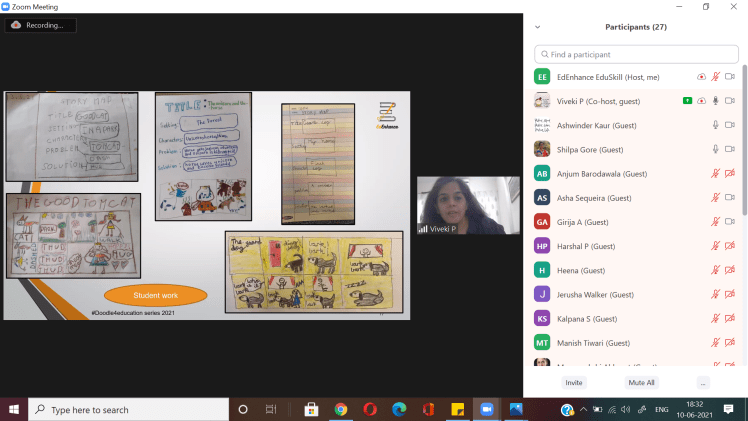Click the participants list scrollbar
748x421 pixels.
[743, 150]
